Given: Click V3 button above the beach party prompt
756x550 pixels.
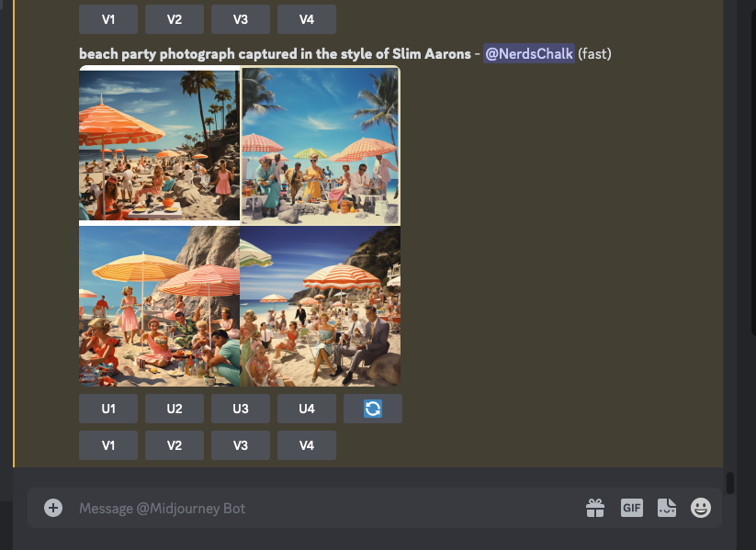Looking at the screenshot, I should coord(241,19).
